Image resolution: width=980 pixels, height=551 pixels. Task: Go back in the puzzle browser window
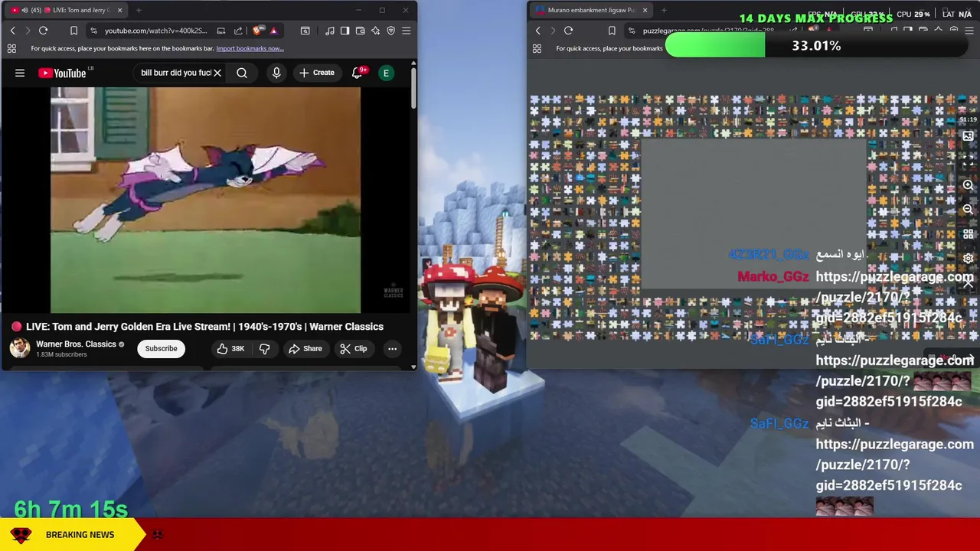pos(537,31)
